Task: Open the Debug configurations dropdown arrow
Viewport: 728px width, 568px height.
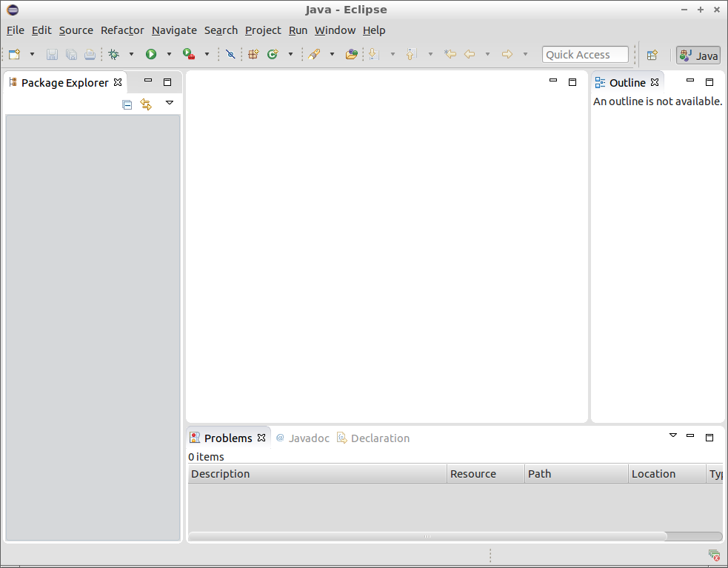Action: [x=131, y=54]
